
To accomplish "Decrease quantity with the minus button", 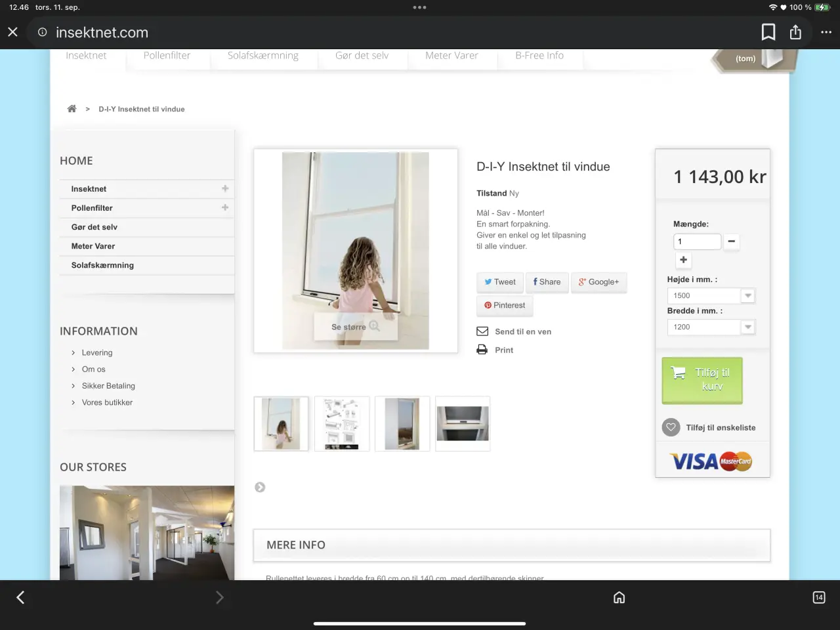I will [x=731, y=241].
